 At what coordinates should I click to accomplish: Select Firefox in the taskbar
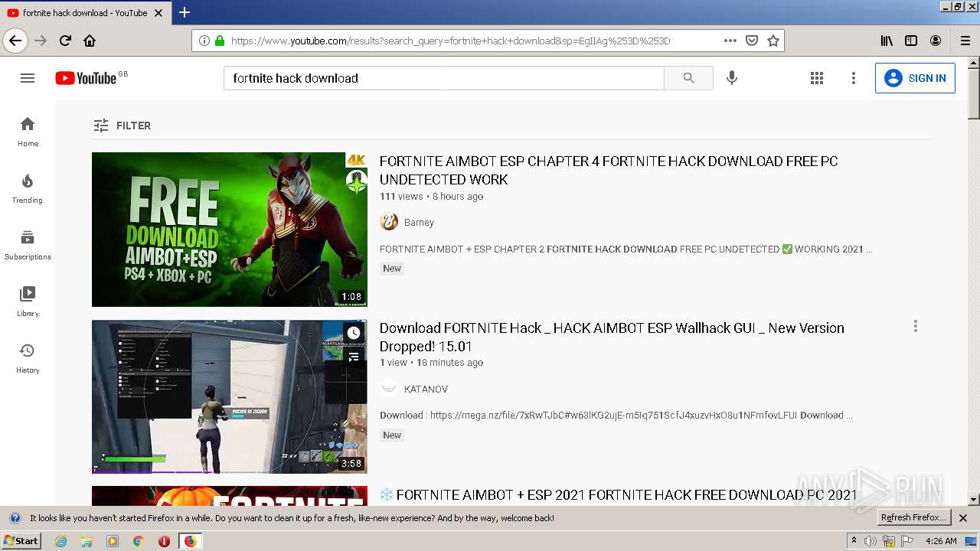(x=190, y=541)
